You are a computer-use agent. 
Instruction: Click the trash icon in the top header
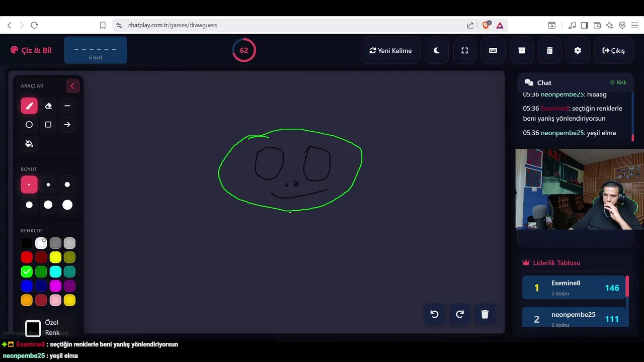[x=550, y=50]
